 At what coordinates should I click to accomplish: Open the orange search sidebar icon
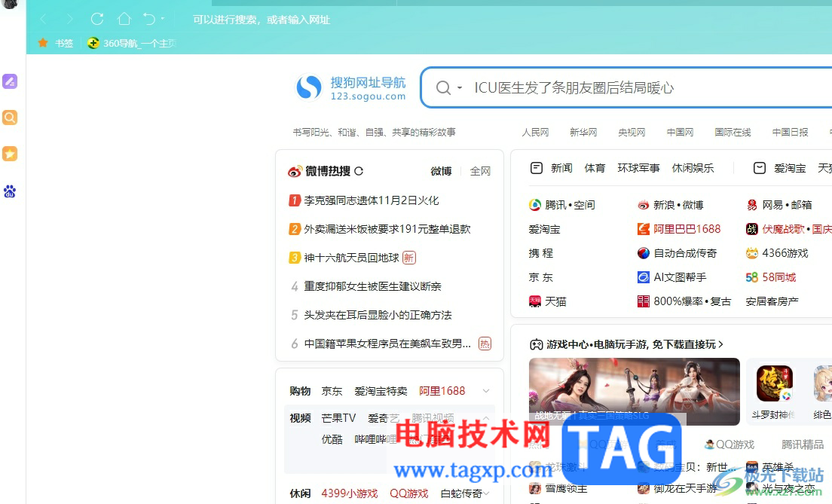click(x=10, y=118)
